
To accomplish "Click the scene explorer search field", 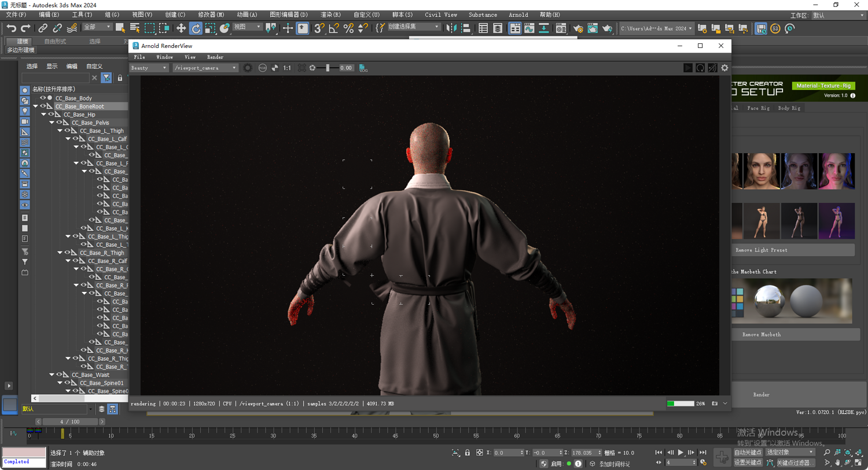I will click(56, 77).
